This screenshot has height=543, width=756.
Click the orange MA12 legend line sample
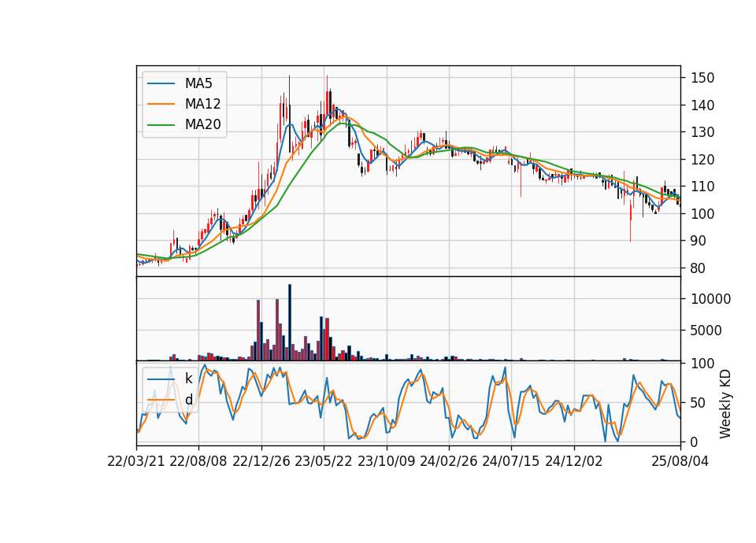click(161, 104)
